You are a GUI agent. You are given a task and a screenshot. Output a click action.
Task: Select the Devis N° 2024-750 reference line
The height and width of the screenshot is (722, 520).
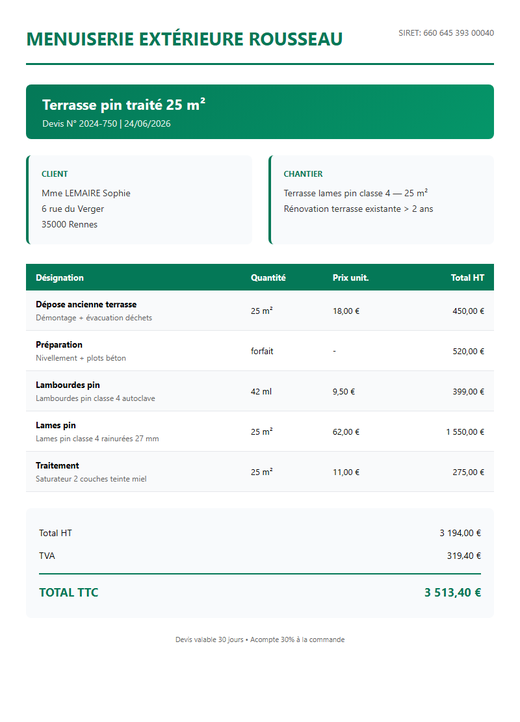(106, 124)
